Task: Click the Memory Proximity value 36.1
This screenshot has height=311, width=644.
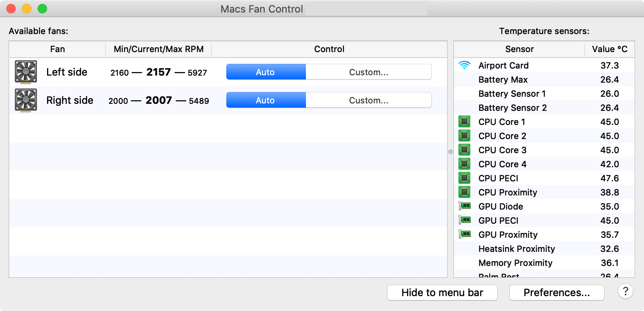Action: click(x=610, y=263)
